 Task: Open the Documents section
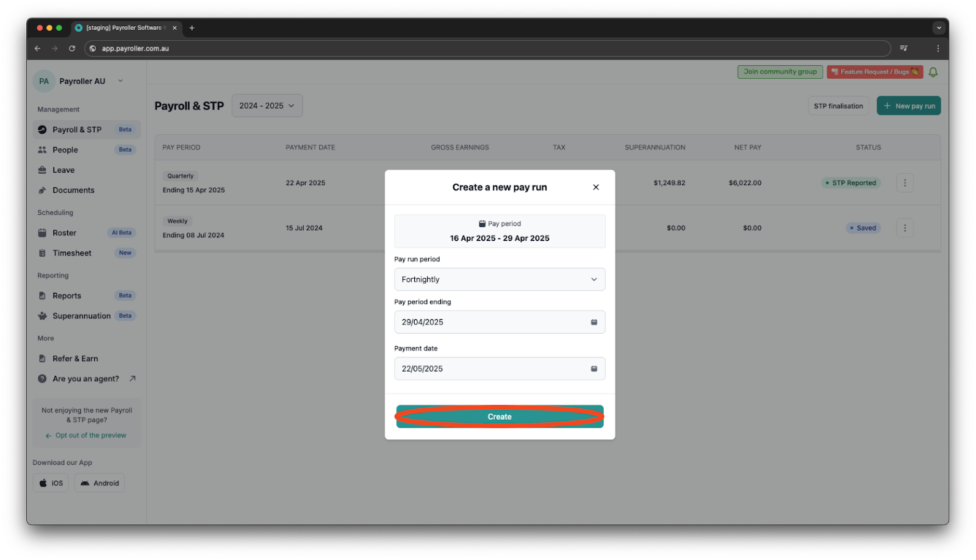pos(73,190)
